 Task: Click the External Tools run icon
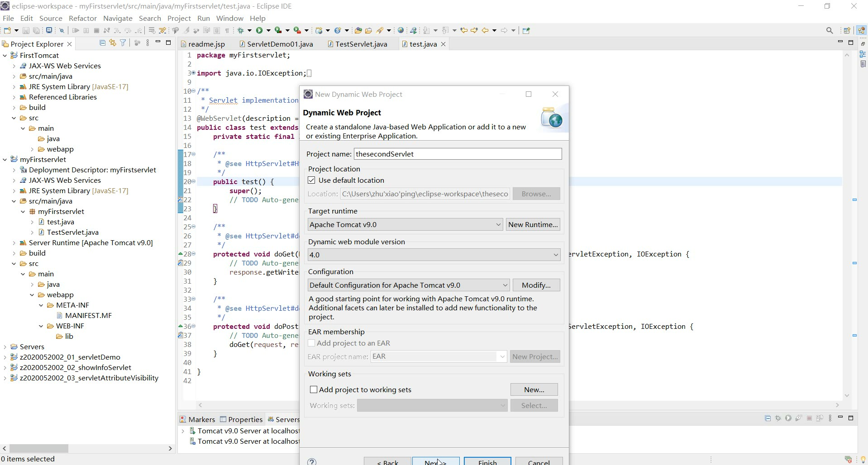[297, 30]
